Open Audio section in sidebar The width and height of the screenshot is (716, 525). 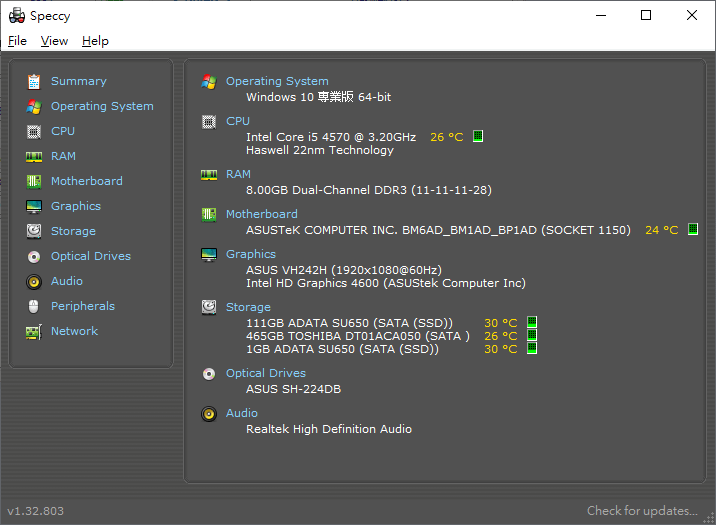coord(67,281)
